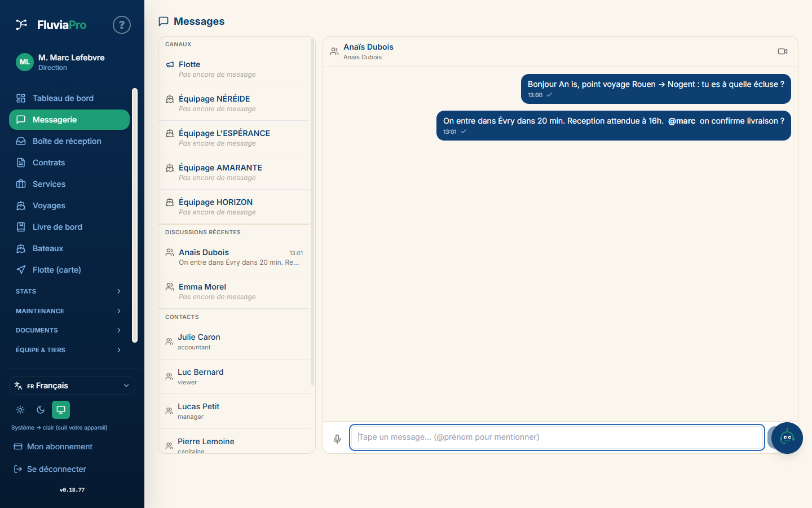Select Messagerie in the sidebar
This screenshot has width=812, height=508.
tap(69, 120)
